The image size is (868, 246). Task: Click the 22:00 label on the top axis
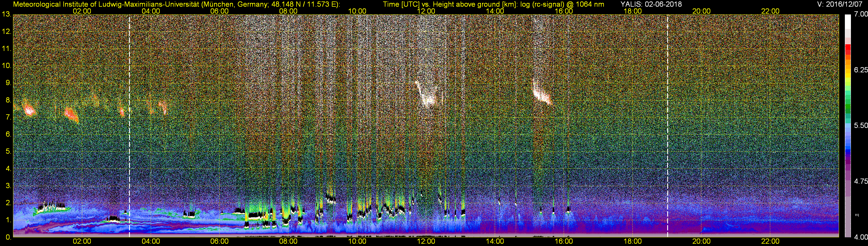coord(770,11)
